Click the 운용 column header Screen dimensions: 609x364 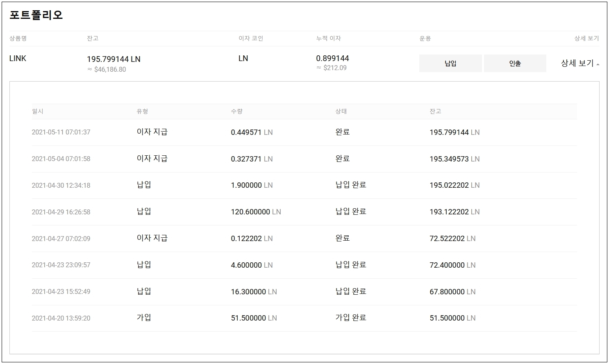425,38
